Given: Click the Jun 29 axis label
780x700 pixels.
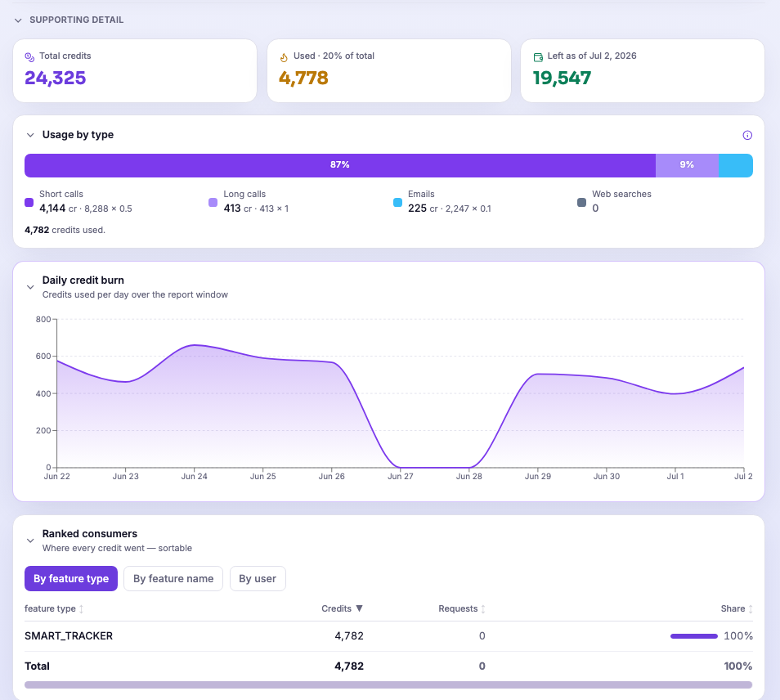Looking at the screenshot, I should tap(538, 476).
